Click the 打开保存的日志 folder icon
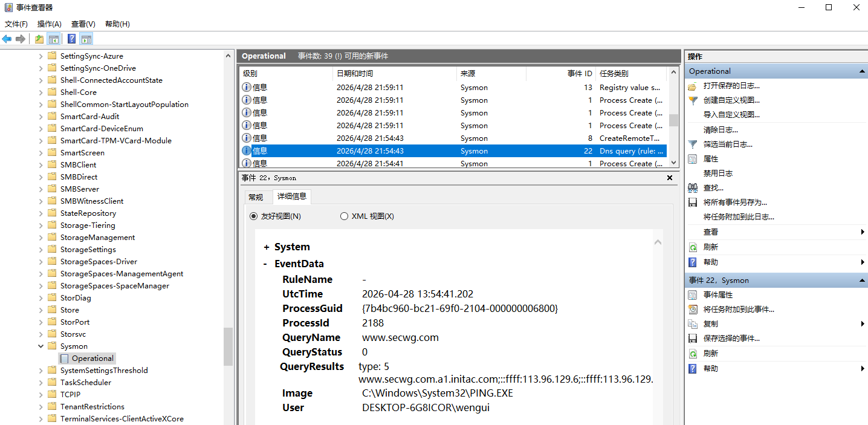Image resolution: width=868 pixels, height=425 pixels. click(693, 86)
